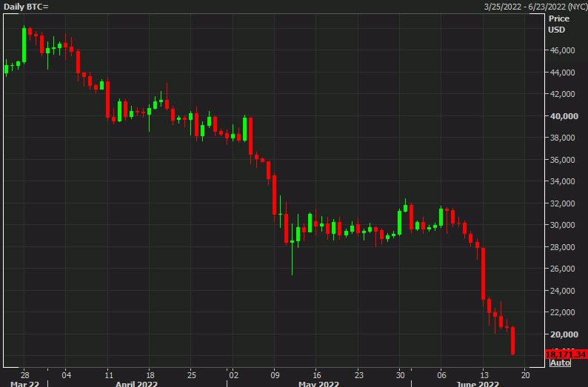Click the June 2022 month label

coord(478,384)
